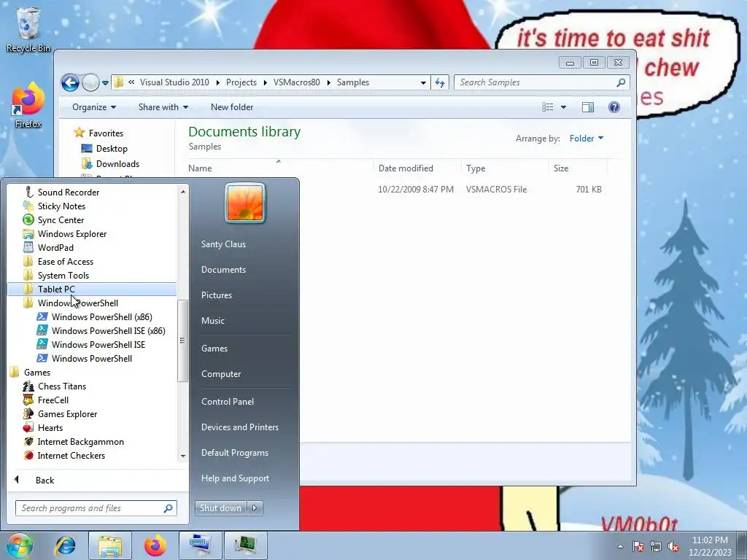Open Help and Support
Screen dimensions: 747x560
click(235, 478)
